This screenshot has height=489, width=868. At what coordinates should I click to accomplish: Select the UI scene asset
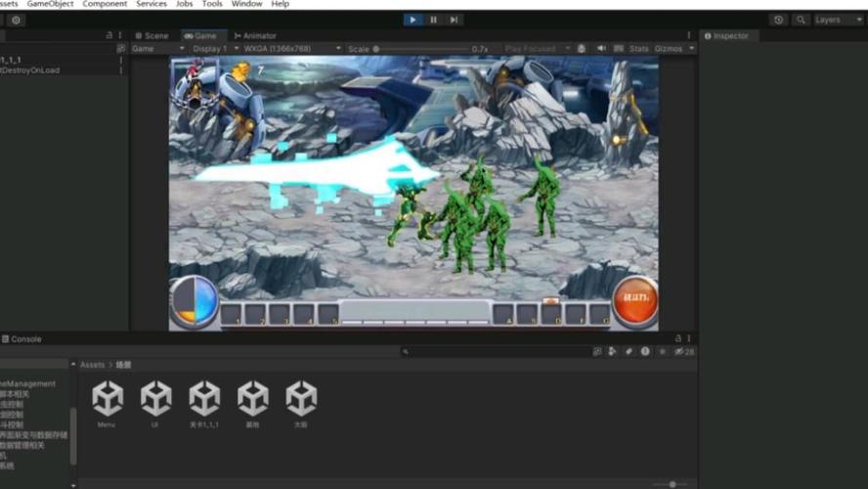pyautogui.click(x=155, y=400)
